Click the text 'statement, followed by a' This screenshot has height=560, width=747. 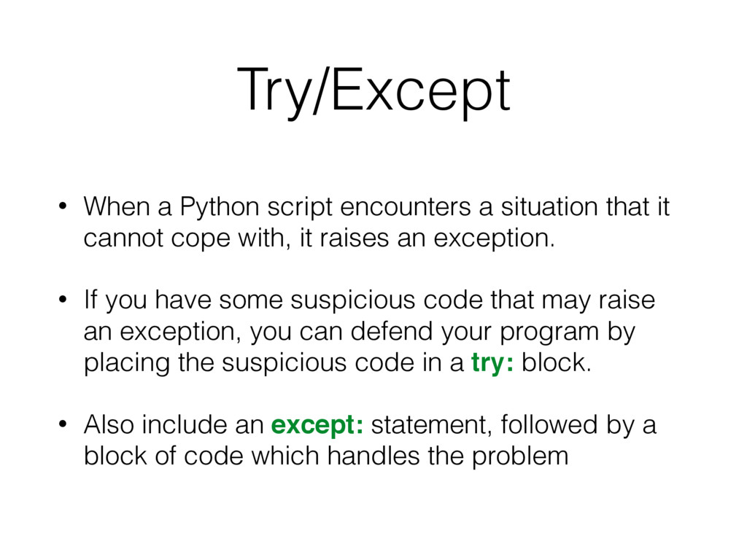coord(514,425)
